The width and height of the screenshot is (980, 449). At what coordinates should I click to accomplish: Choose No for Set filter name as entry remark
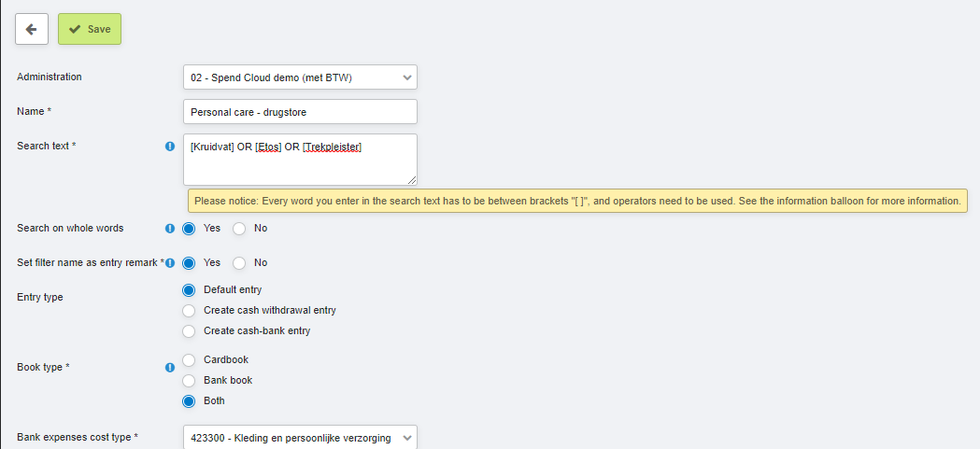click(x=239, y=263)
